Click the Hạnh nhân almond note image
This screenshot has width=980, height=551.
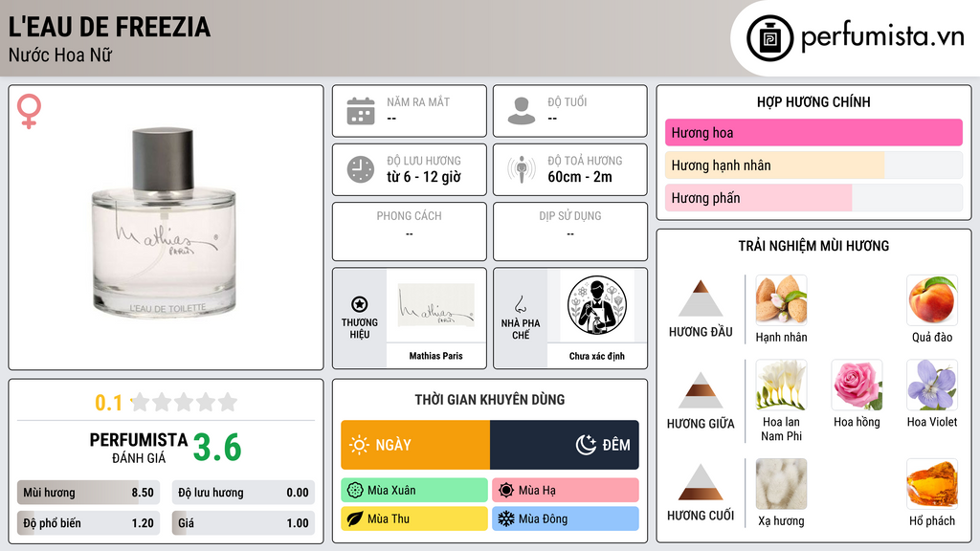[x=781, y=299]
